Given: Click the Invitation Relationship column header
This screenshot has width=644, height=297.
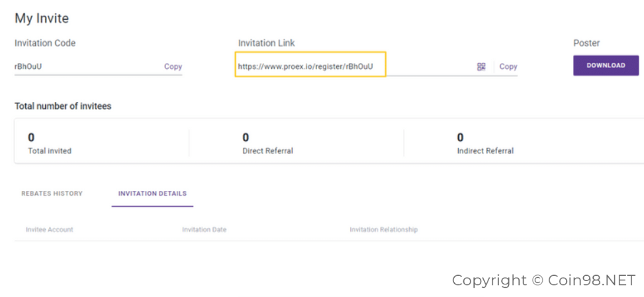Looking at the screenshot, I should pos(384,229).
